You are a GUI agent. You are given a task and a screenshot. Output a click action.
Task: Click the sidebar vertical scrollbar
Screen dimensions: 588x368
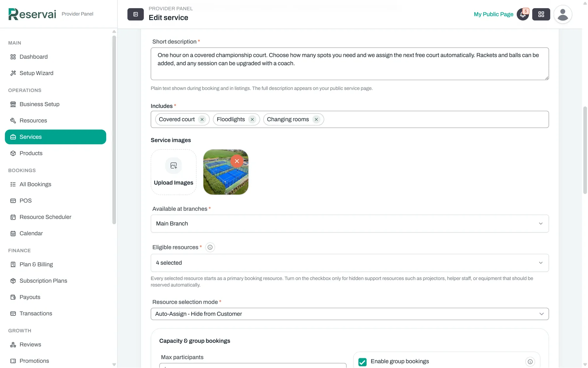[114, 130]
